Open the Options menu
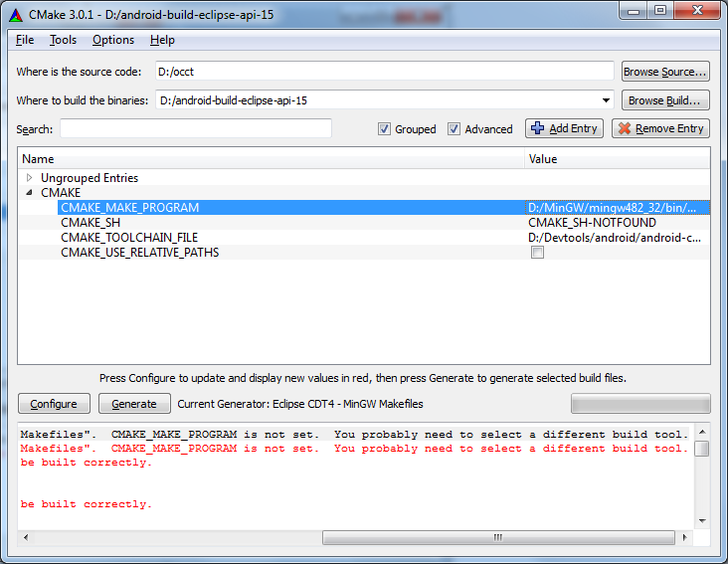The image size is (728, 564). 113,40
